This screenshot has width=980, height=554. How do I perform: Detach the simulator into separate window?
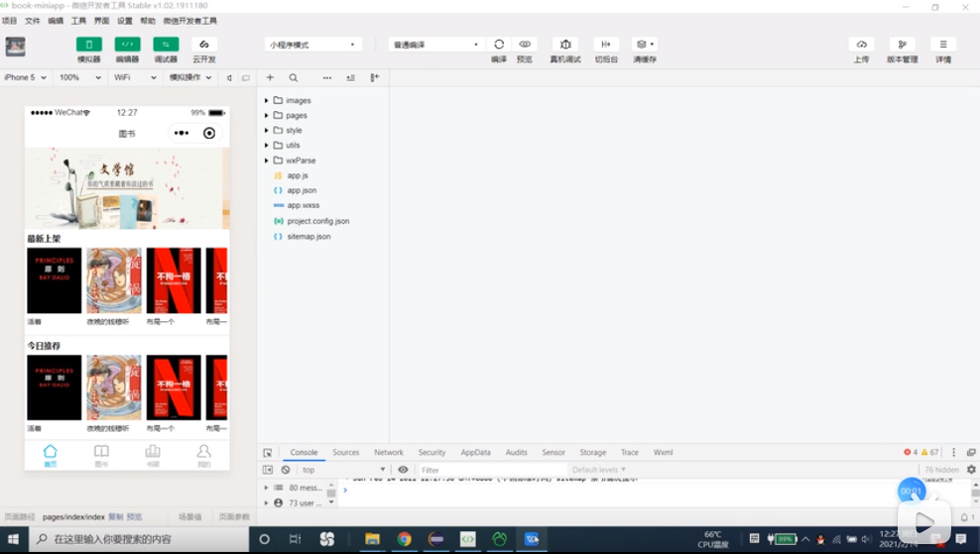246,78
